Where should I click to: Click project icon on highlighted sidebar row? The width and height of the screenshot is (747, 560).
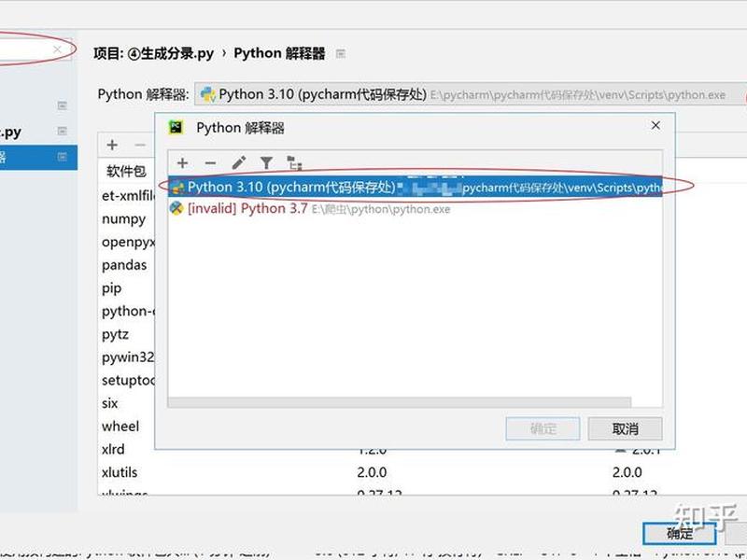[x=62, y=157]
